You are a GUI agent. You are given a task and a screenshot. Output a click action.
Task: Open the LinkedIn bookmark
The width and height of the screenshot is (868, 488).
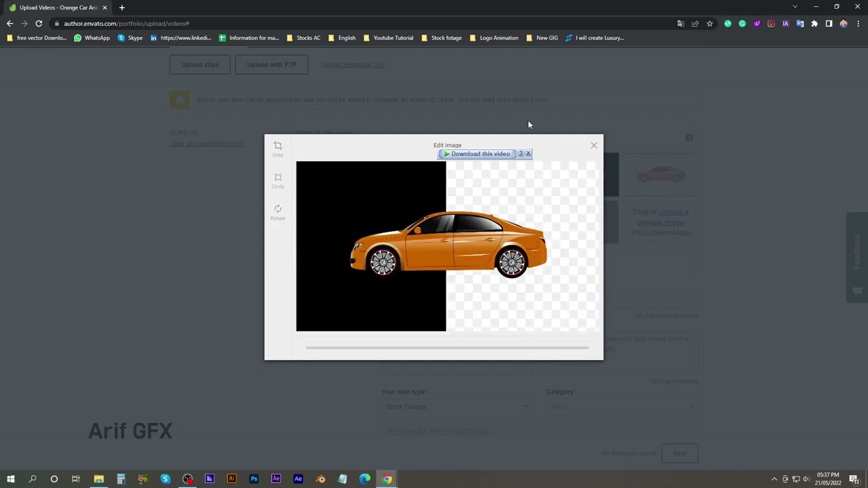pyautogui.click(x=181, y=38)
